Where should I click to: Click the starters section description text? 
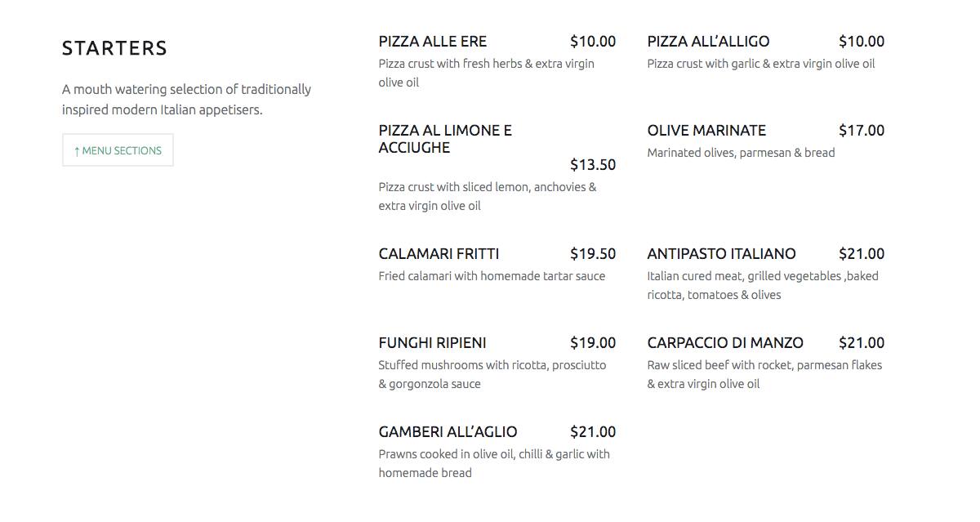pyautogui.click(x=186, y=99)
